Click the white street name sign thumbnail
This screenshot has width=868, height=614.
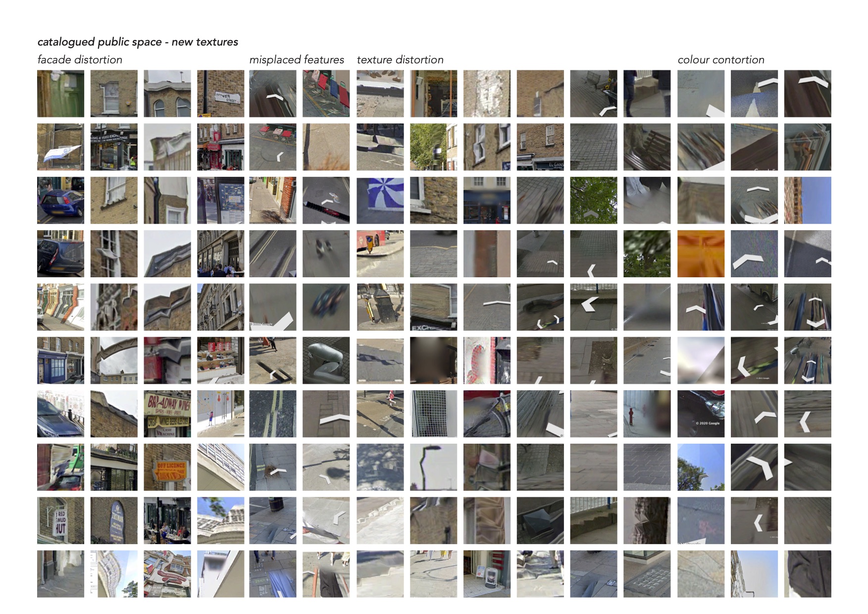[220, 94]
